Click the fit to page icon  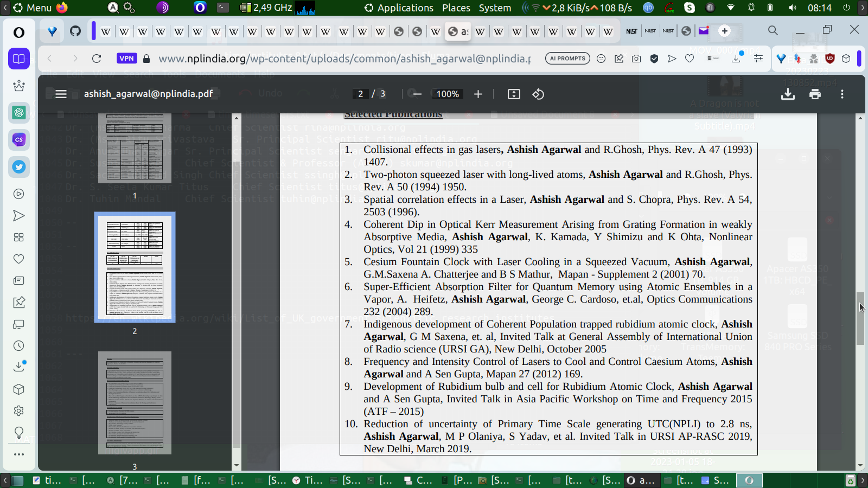click(514, 94)
